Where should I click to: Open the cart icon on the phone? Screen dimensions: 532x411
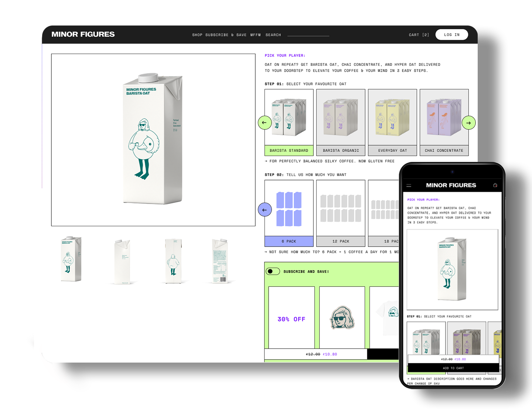pos(495,185)
